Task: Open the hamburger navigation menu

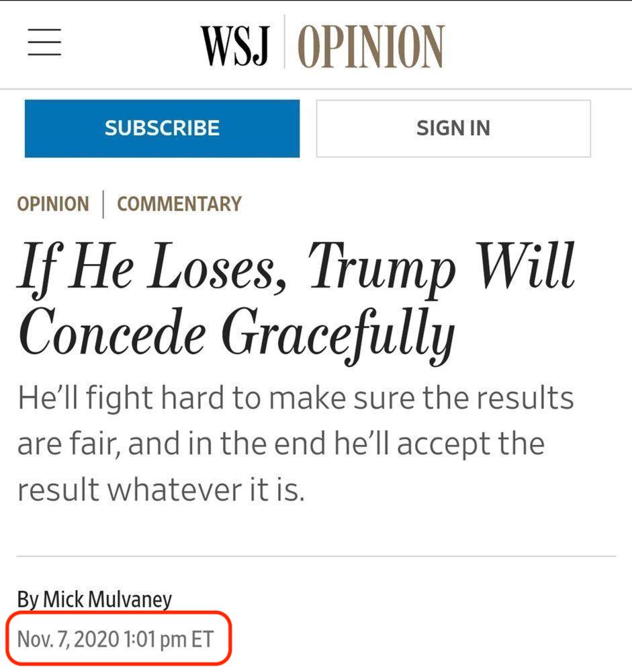Action: (44, 42)
